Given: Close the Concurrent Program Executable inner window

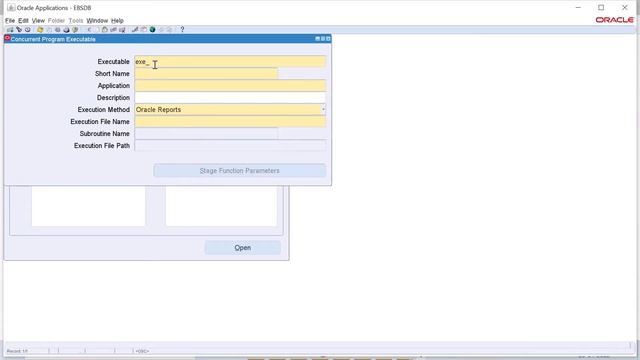Looking at the screenshot, I should (328, 39).
